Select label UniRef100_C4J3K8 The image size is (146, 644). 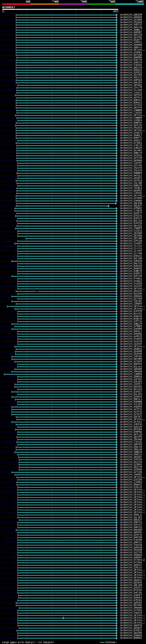[x=131, y=90]
